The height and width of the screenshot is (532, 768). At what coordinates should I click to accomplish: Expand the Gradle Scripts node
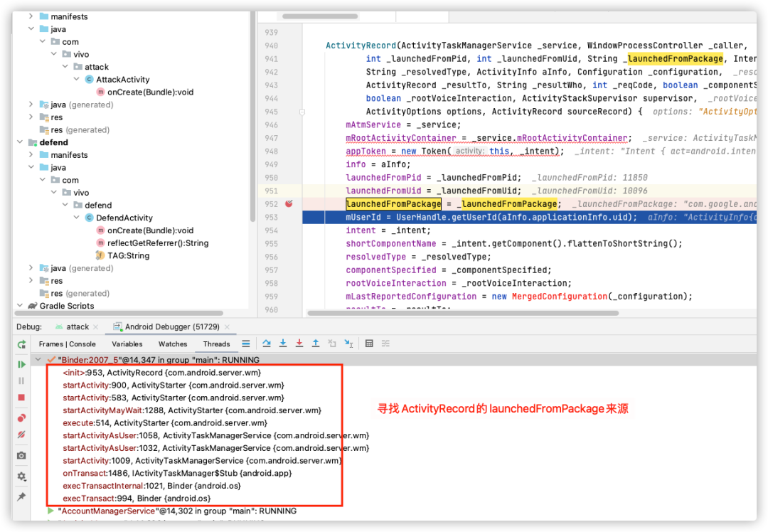20,305
